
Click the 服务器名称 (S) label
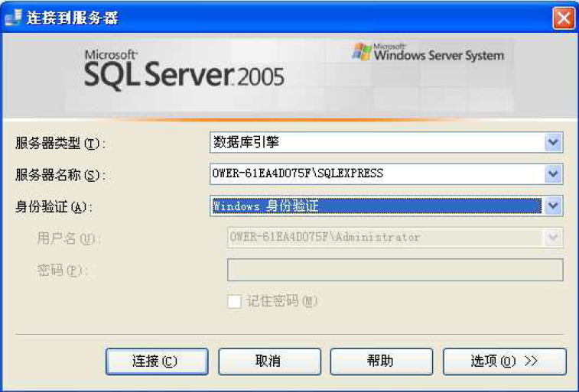[60, 175]
